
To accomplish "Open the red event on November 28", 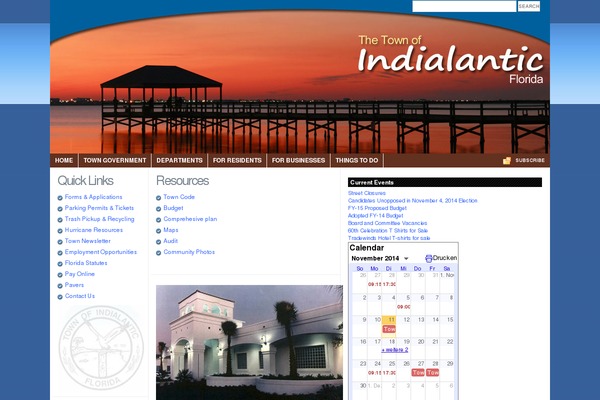I will [x=433, y=372].
